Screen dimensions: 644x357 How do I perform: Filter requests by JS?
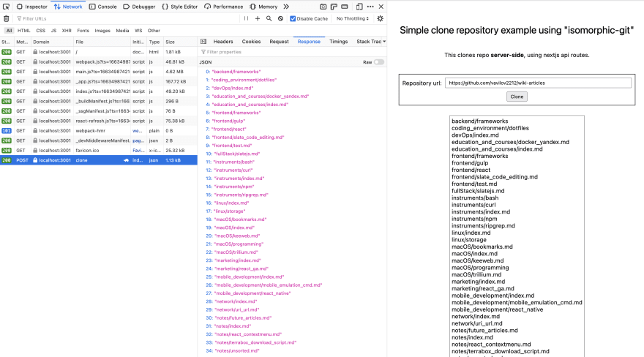click(x=54, y=31)
